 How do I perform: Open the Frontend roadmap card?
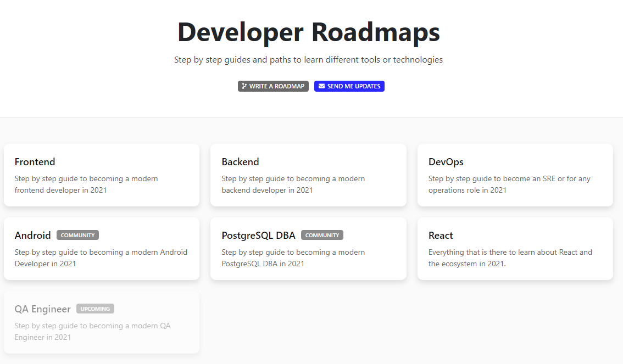point(102,175)
